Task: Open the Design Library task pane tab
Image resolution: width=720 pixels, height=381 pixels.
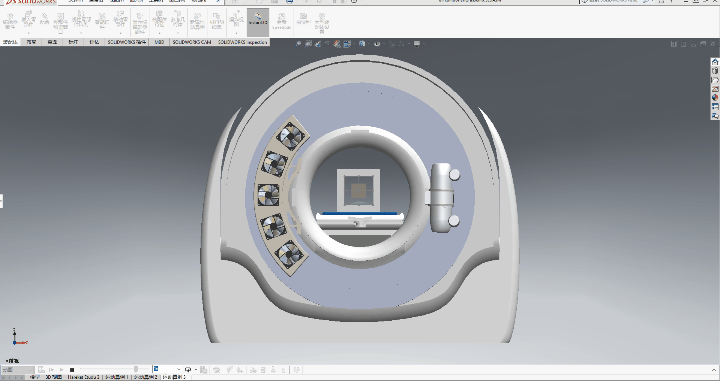Action: [x=715, y=71]
